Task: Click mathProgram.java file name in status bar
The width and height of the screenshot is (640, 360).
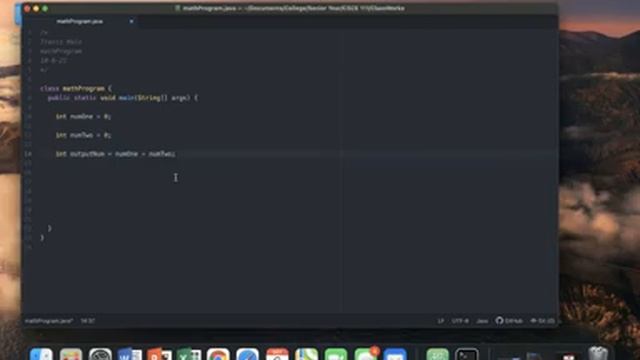Action: click(x=49, y=321)
